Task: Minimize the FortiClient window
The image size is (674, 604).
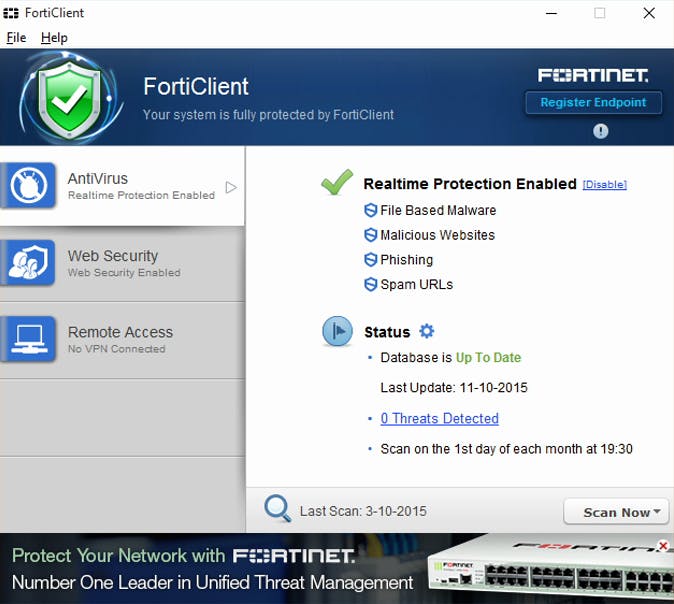Action: pyautogui.click(x=551, y=13)
